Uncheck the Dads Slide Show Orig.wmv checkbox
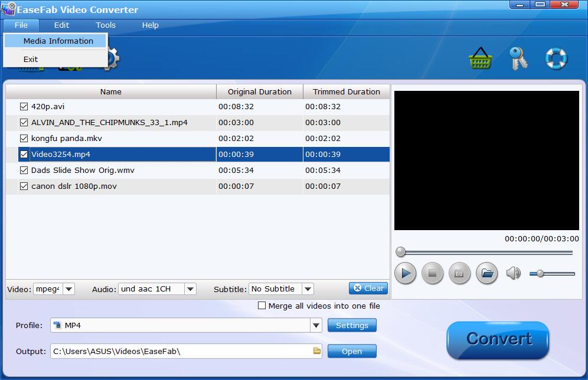Screen dimensions: 588x380 click(24, 171)
